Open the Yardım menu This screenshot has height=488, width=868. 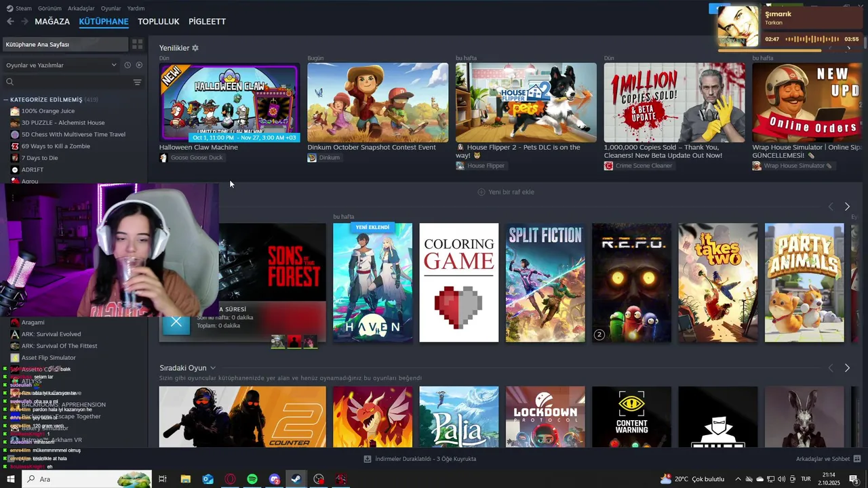[x=136, y=8]
